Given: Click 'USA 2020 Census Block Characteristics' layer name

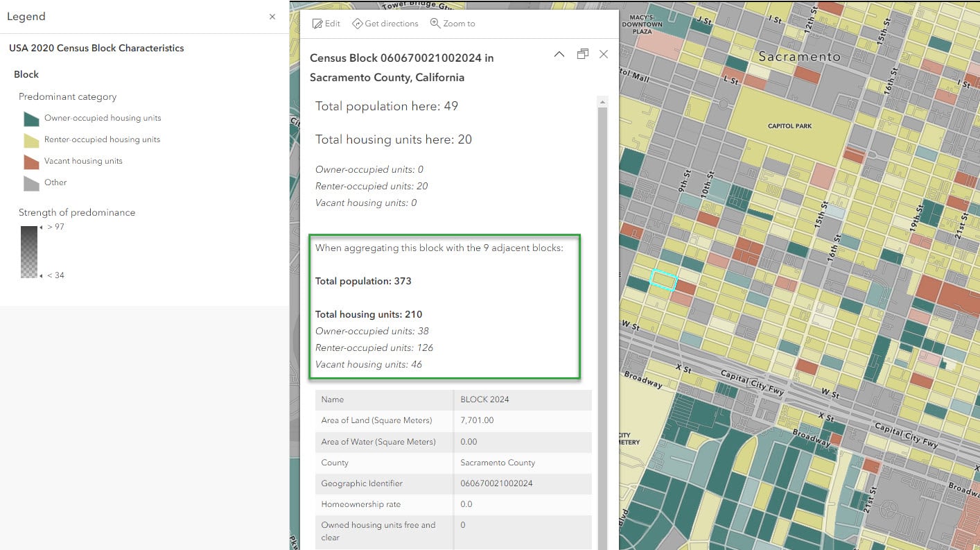Looking at the screenshot, I should pos(96,49).
